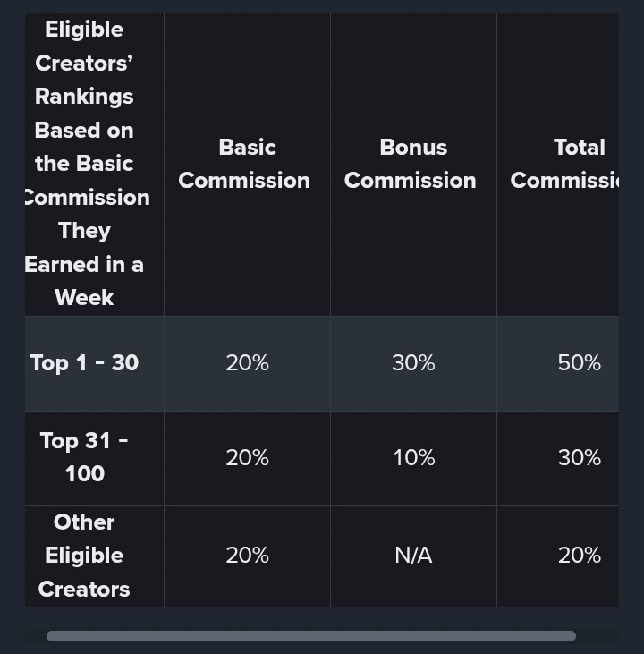644x654 pixels.
Task: Click the 'Eligible Creators' Rankings' header cell
Action: 85,164
